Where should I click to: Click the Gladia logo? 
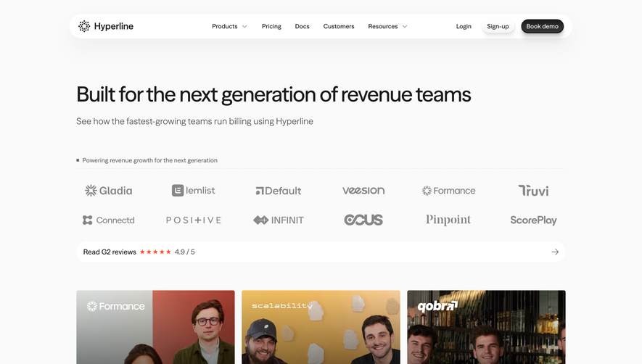click(109, 191)
